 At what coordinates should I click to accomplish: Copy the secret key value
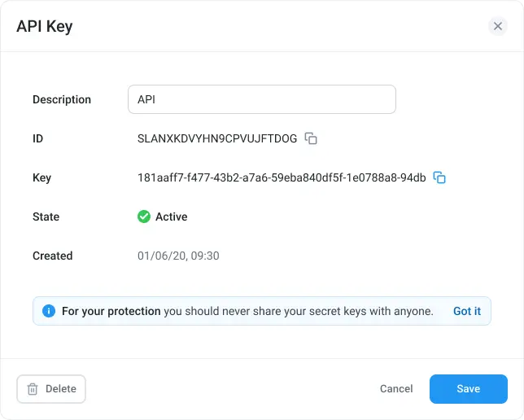tap(439, 177)
